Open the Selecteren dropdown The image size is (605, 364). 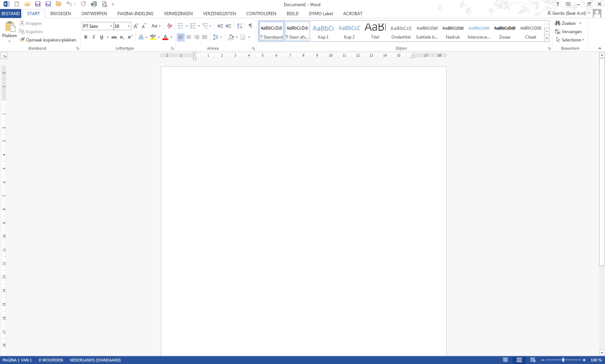point(570,40)
